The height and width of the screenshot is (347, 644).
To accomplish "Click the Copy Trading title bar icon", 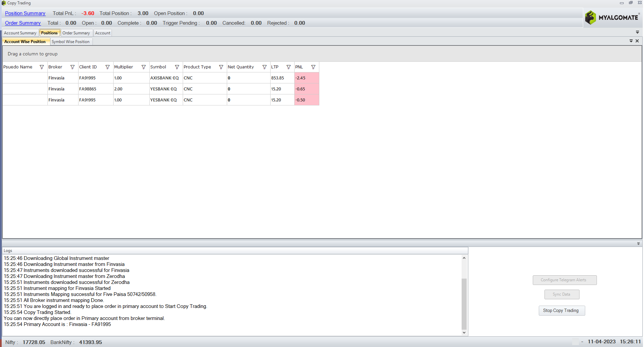I will (x=3, y=3).
